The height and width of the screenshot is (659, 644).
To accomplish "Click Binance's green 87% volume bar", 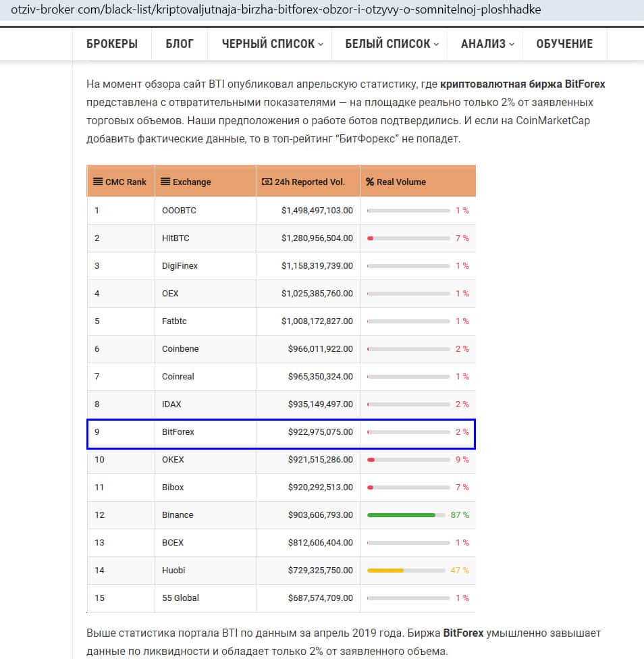I will click(x=401, y=515).
